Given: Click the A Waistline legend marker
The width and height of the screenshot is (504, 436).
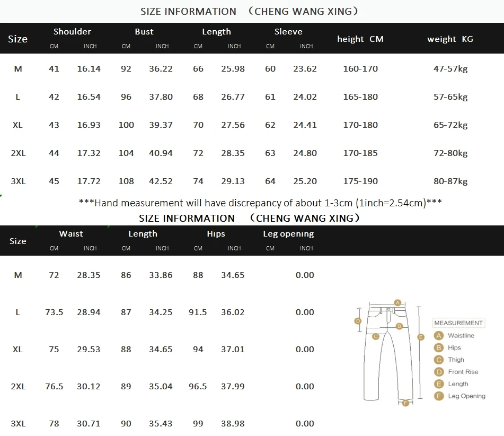Looking at the screenshot, I should click(x=438, y=336).
